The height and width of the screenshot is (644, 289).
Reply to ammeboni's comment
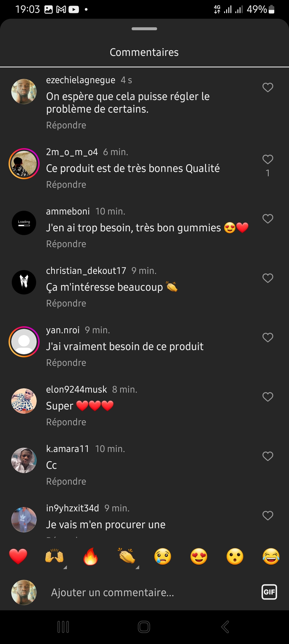66,244
